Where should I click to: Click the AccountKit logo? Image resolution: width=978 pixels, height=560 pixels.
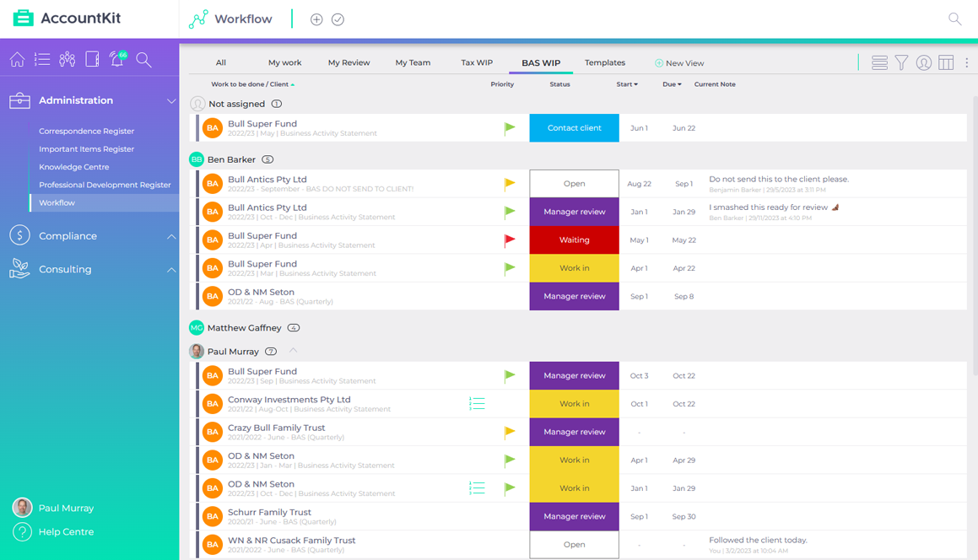point(67,18)
